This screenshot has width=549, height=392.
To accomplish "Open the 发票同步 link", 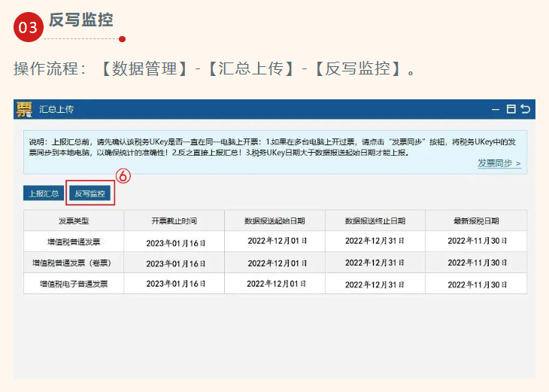I will tap(499, 163).
